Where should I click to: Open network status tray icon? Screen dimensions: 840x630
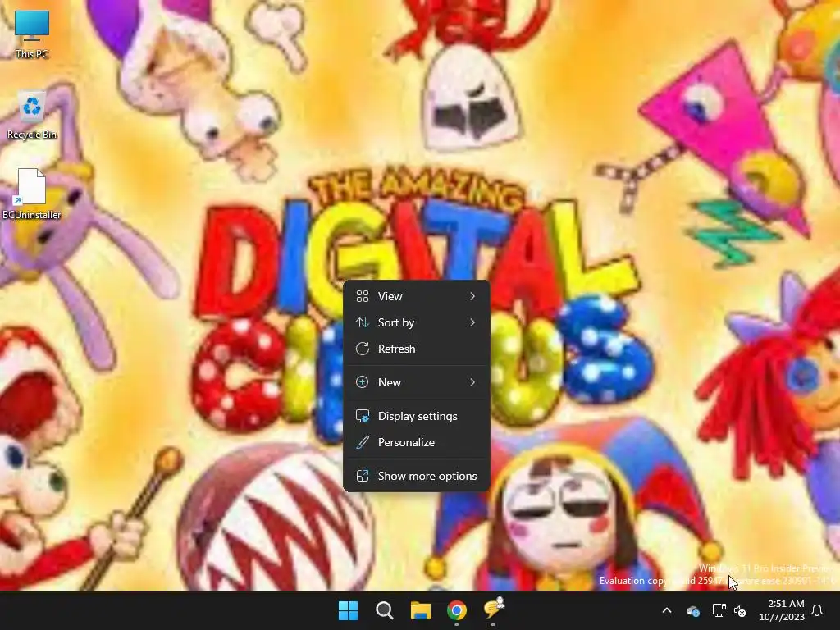(719, 610)
